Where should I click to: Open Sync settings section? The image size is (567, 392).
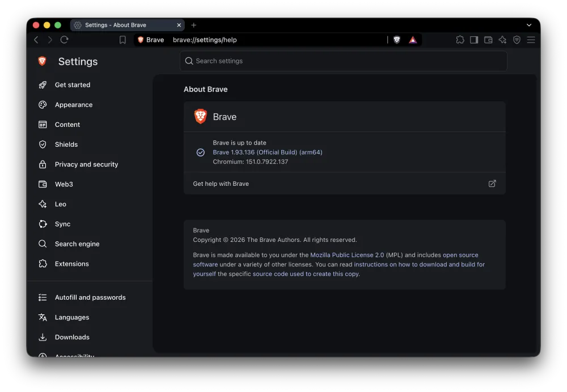click(62, 224)
